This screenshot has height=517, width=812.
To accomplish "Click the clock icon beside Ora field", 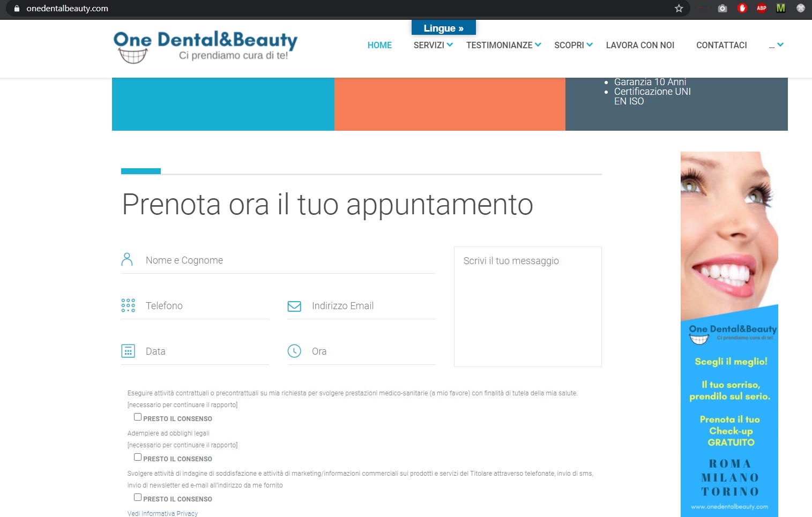I will (x=294, y=351).
